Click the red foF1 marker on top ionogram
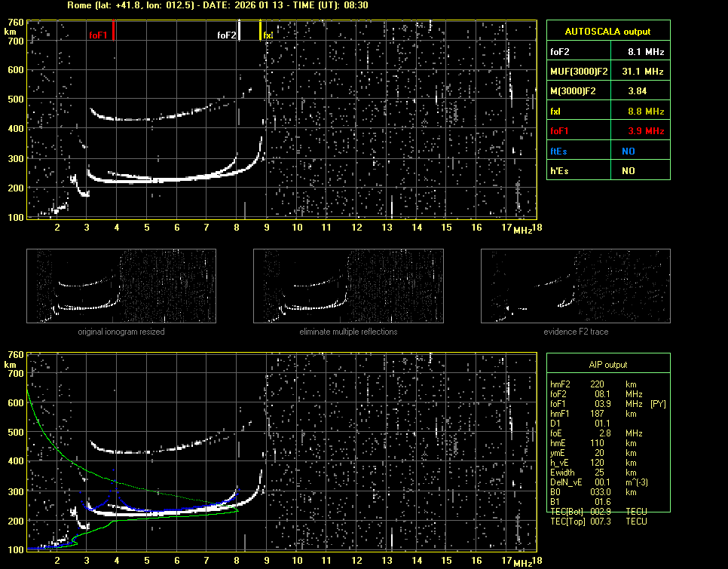 click(x=113, y=30)
